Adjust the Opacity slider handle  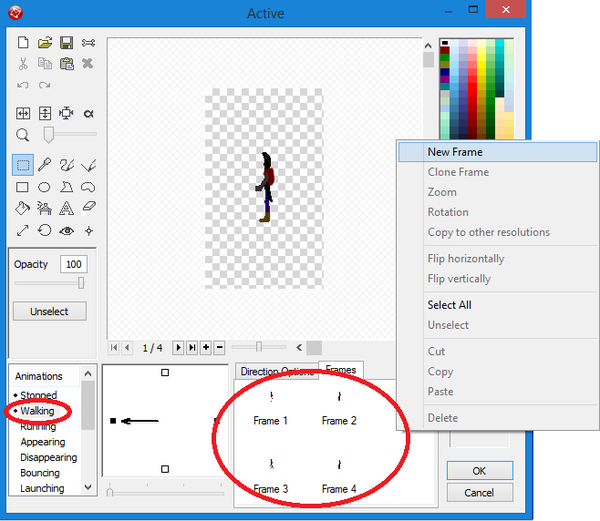[x=81, y=283]
